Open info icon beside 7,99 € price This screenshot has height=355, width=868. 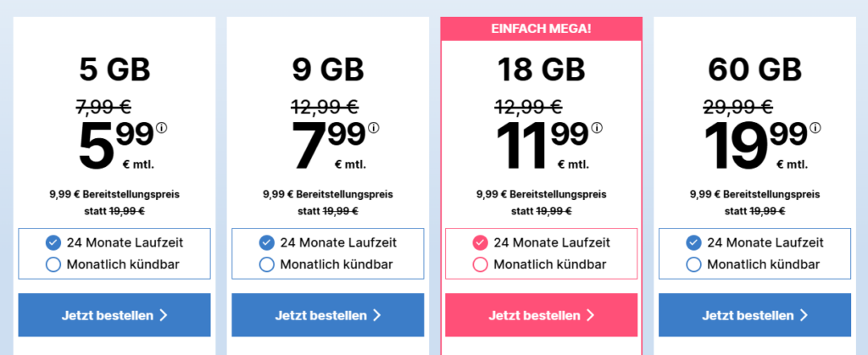click(x=374, y=128)
